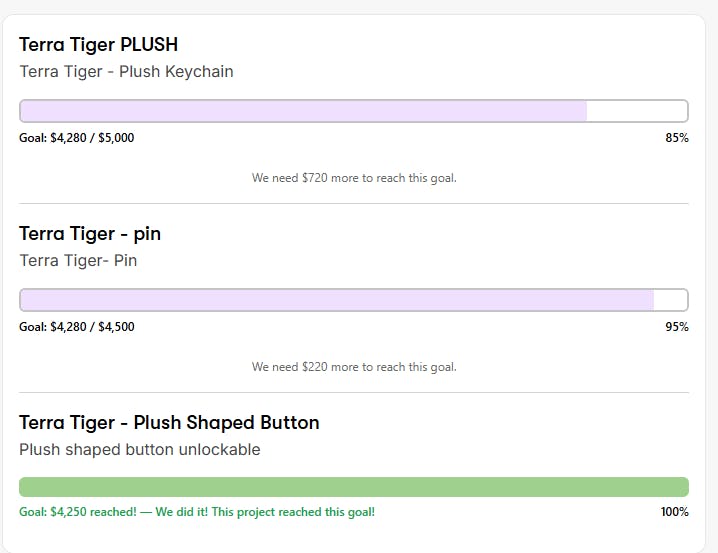Select the Terra Tiger - Plush Keychain subtitle
This screenshot has width=718, height=553.
click(126, 72)
